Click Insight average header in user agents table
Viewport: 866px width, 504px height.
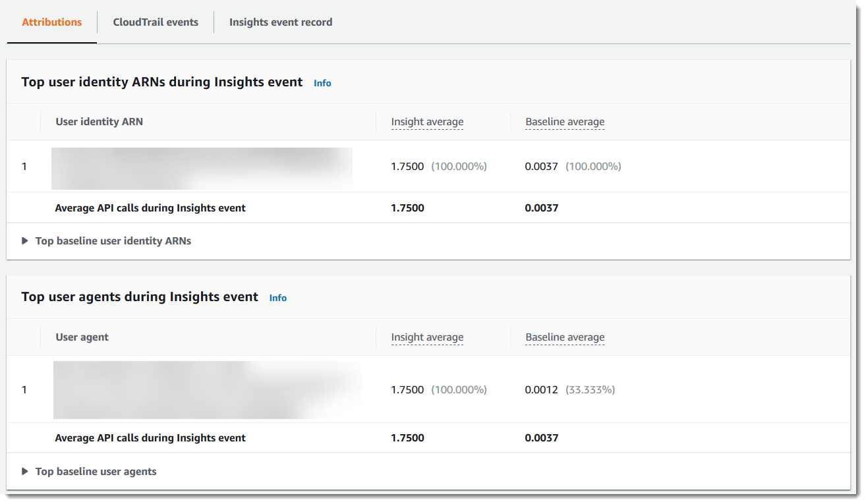pos(427,337)
